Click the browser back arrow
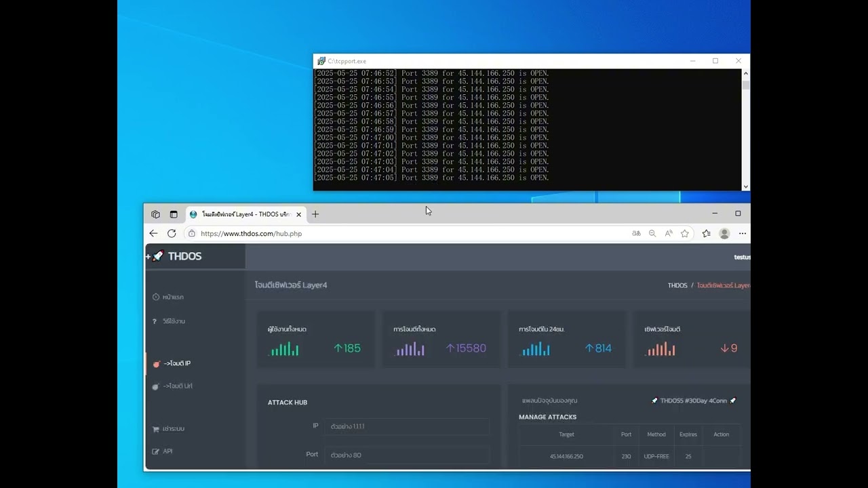868x488 pixels. click(x=153, y=233)
